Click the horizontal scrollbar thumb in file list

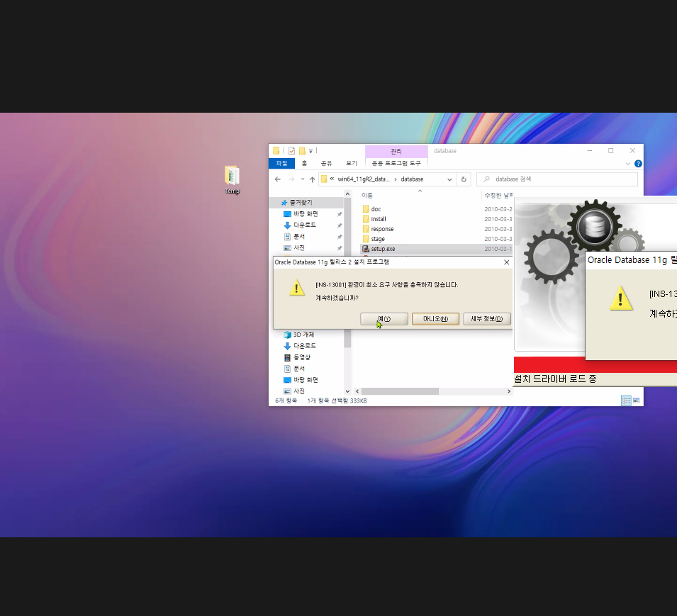[401, 391]
